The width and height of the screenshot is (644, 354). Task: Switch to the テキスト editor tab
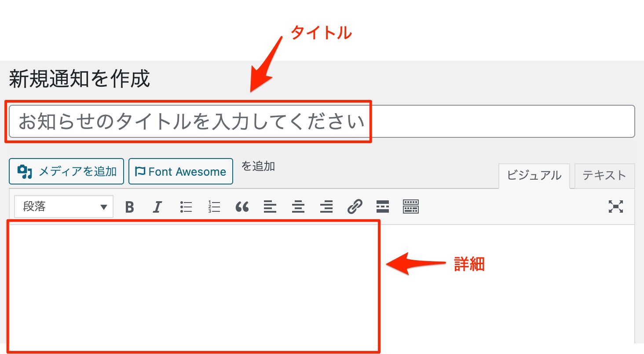pos(604,176)
